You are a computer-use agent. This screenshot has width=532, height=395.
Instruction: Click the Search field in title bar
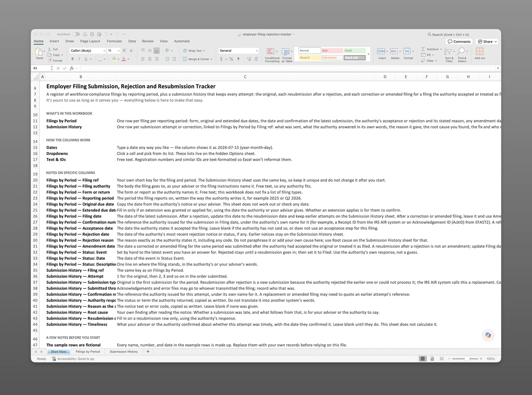448,34
